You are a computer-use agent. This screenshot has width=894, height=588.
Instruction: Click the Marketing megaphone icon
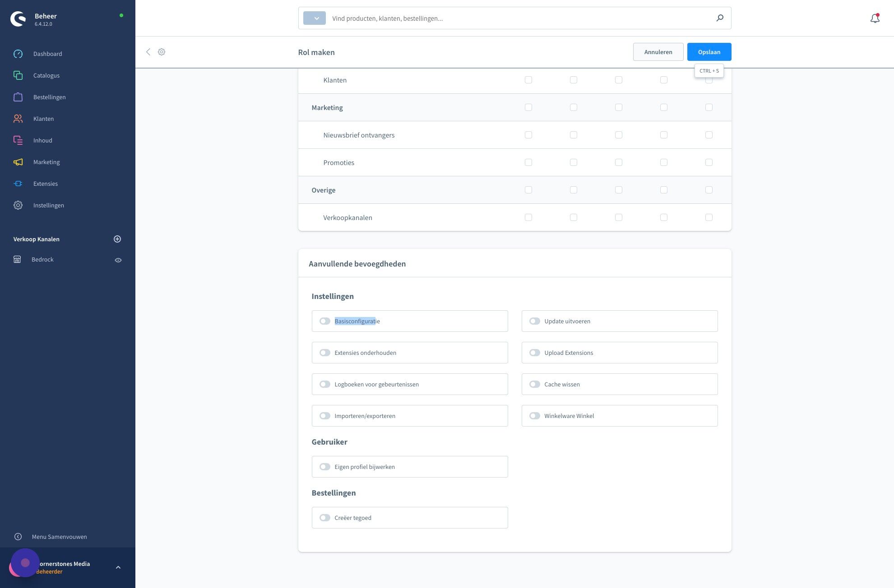[18, 162]
